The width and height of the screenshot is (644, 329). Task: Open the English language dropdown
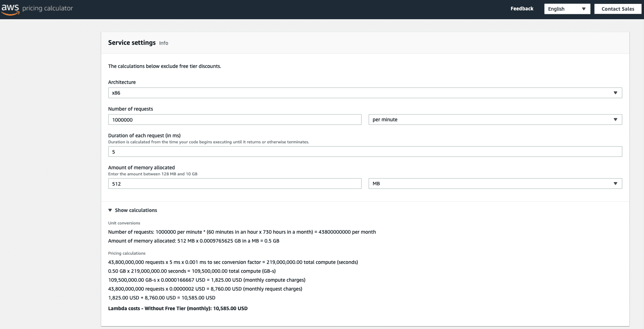[x=567, y=9]
